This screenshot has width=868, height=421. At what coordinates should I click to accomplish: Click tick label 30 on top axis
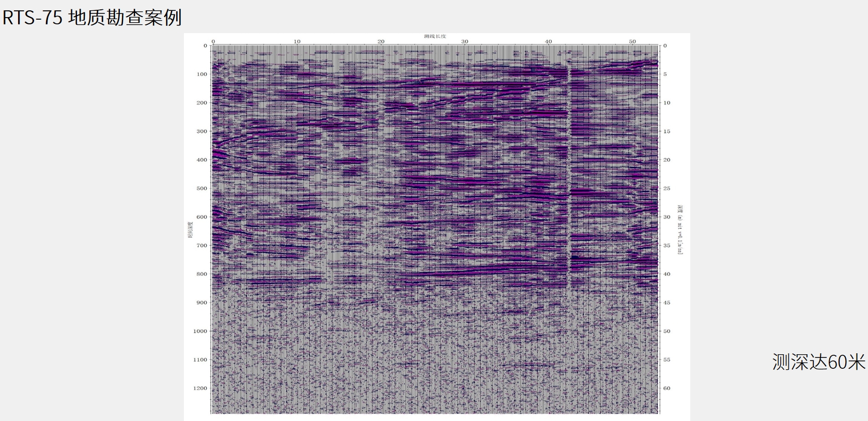pos(464,41)
